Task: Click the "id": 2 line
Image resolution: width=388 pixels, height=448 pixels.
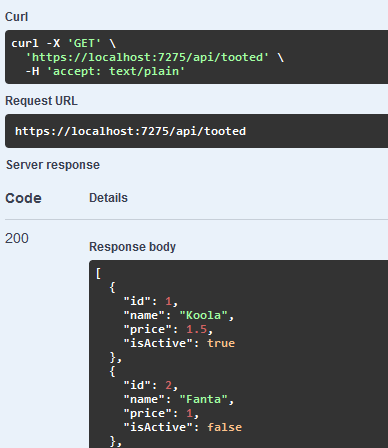Action: [x=151, y=385]
